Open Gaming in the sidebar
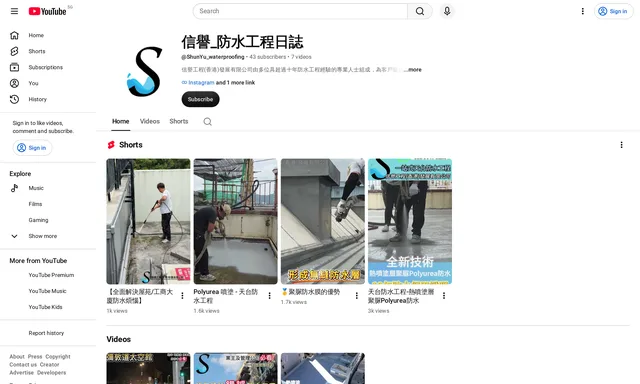This screenshot has width=640, height=384. [x=38, y=220]
